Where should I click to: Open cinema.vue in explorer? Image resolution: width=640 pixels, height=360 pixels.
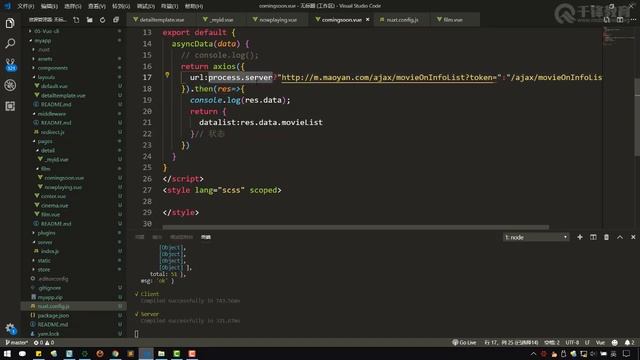[55, 205]
